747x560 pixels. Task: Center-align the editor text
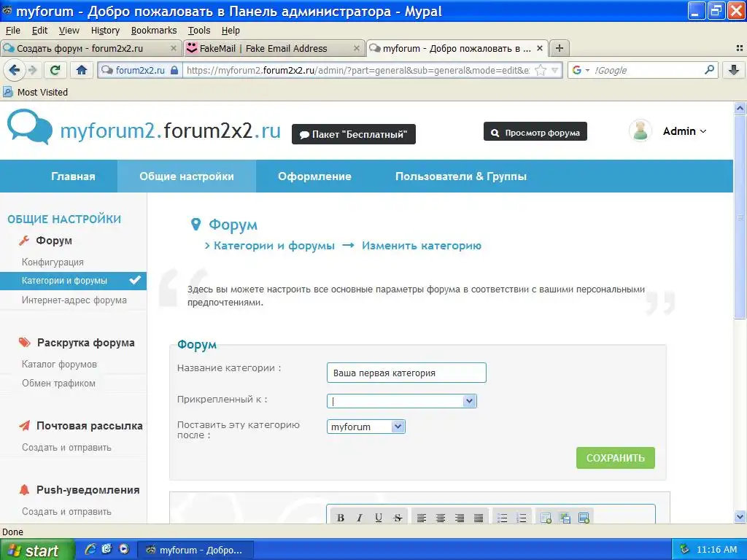441,518
